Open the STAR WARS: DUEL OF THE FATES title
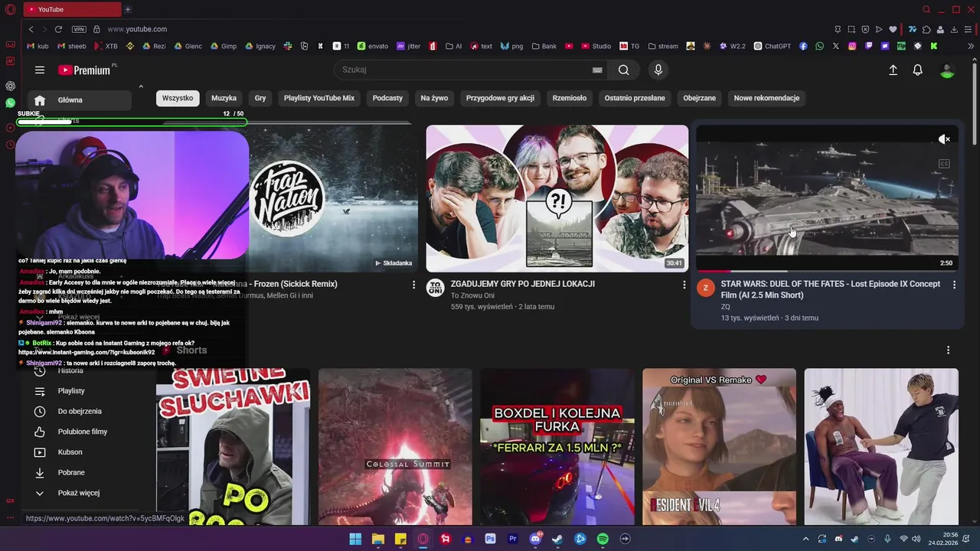980x551 pixels. click(x=831, y=289)
